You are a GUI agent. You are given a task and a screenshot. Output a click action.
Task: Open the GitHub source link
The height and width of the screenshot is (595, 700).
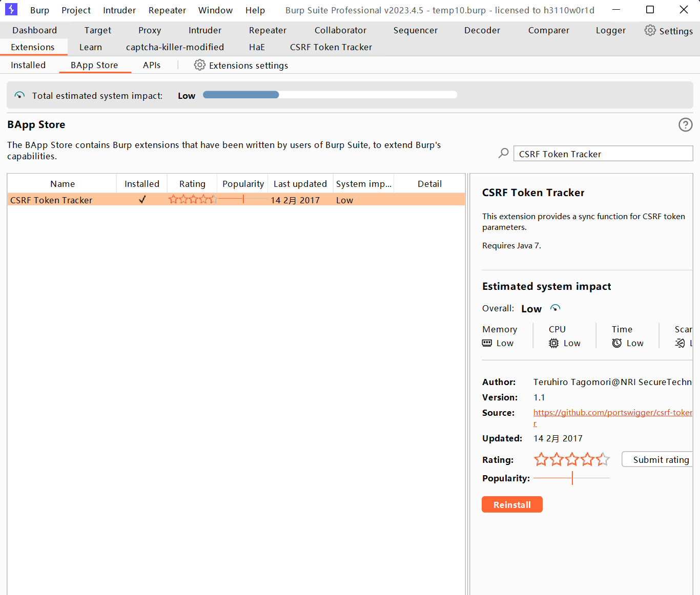[613, 413]
